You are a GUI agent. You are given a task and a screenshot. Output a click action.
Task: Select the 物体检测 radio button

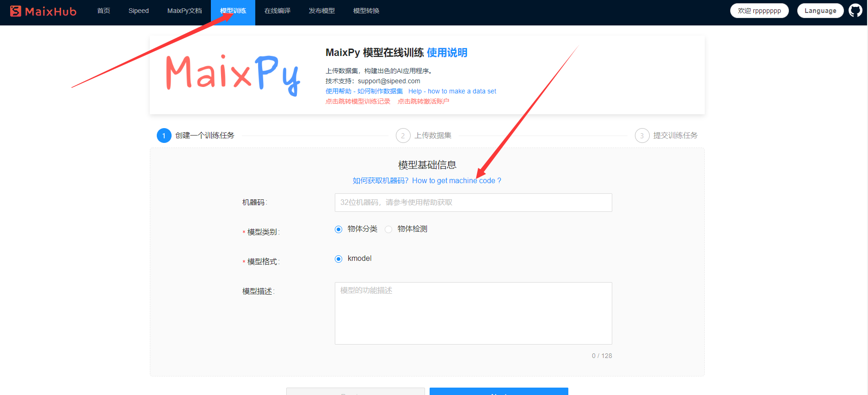tap(388, 229)
